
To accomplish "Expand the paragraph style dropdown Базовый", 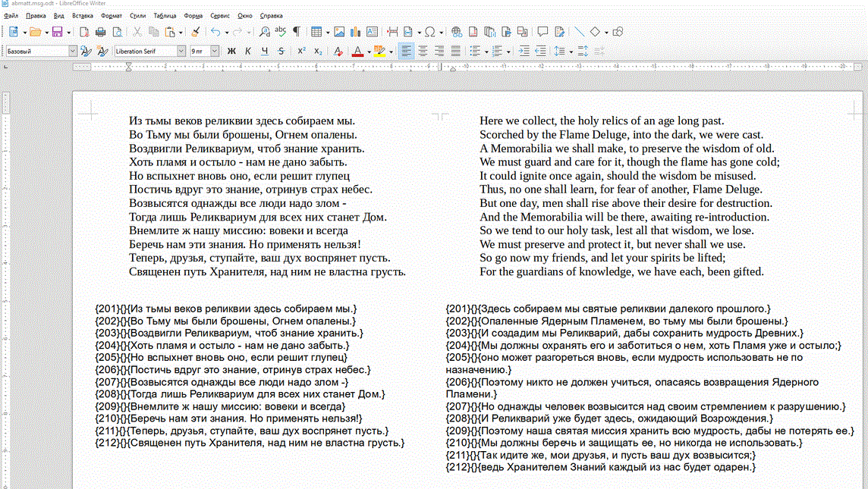I will (73, 52).
